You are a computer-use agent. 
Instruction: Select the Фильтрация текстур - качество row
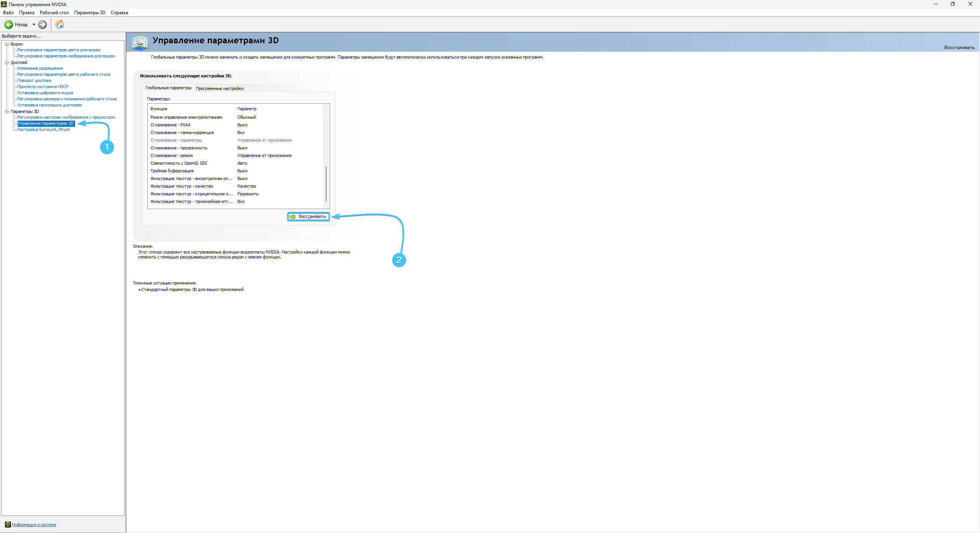(x=235, y=186)
